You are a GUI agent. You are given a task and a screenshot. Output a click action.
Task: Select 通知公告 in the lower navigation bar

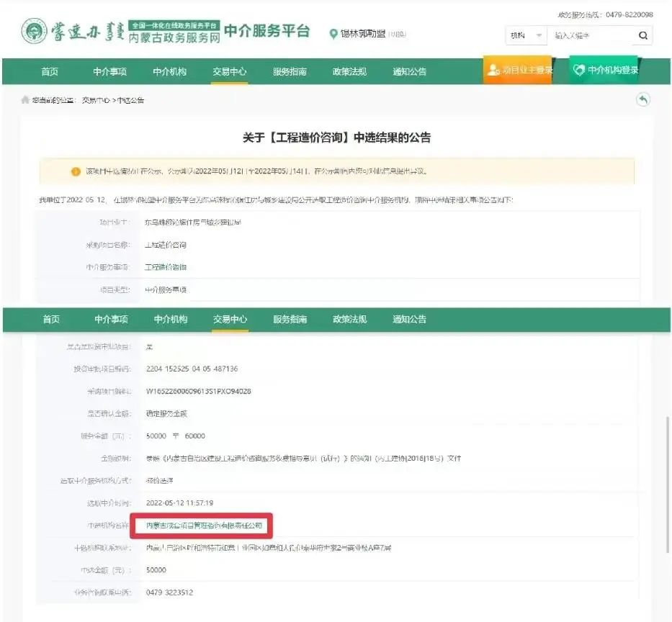click(x=409, y=319)
